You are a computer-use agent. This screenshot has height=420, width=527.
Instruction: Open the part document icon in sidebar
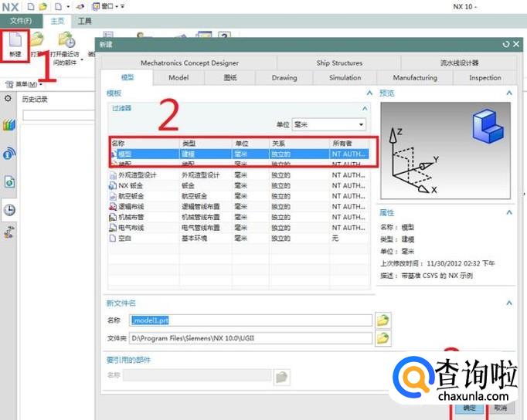point(9,181)
